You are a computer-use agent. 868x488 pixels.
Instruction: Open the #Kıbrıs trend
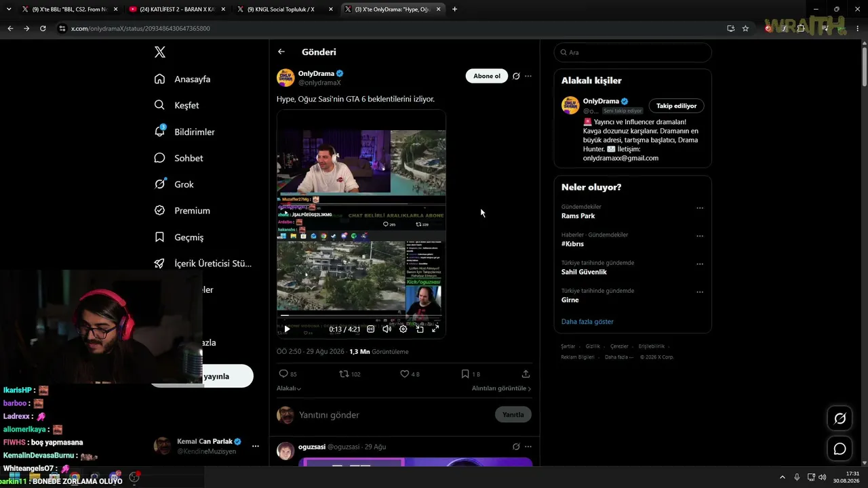click(572, 244)
